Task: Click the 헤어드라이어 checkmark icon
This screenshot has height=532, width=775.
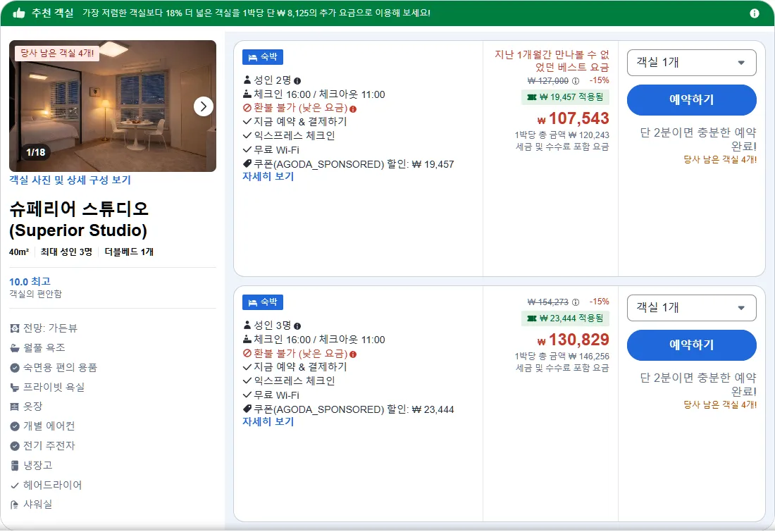Action: 15,485
